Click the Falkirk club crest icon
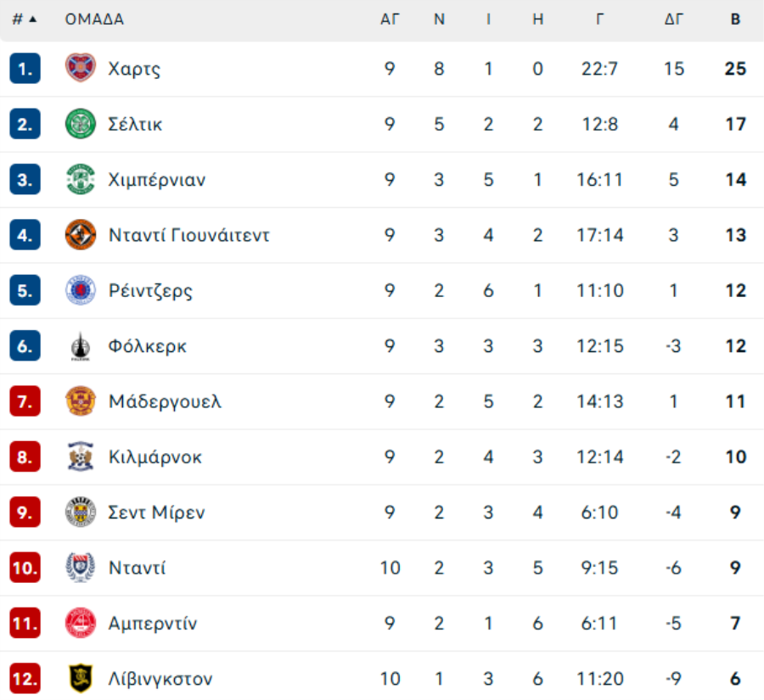Image resolution: width=764 pixels, height=700 pixels. point(81,346)
